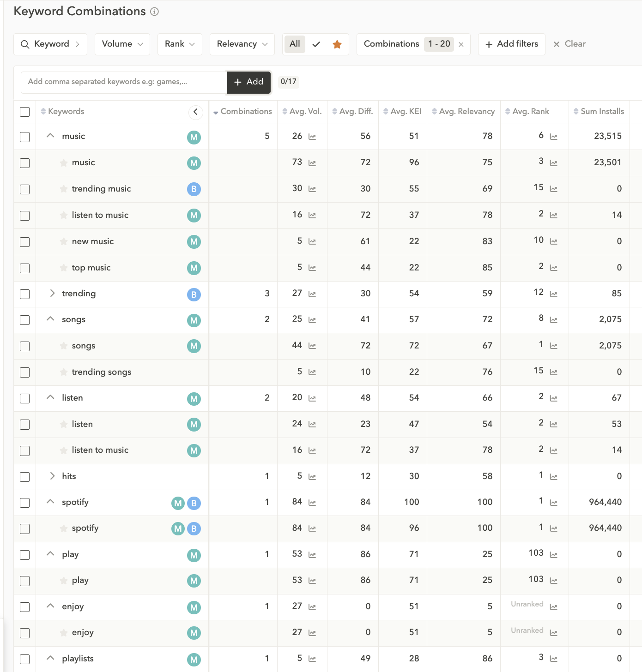
Task: Click the 0/17 keyword counter
Action: click(x=289, y=82)
